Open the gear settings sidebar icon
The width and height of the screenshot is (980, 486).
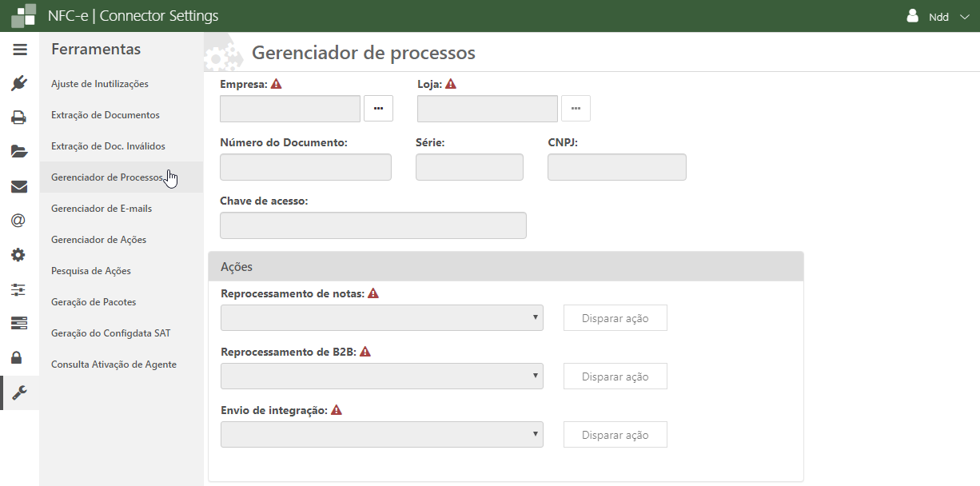click(x=19, y=255)
